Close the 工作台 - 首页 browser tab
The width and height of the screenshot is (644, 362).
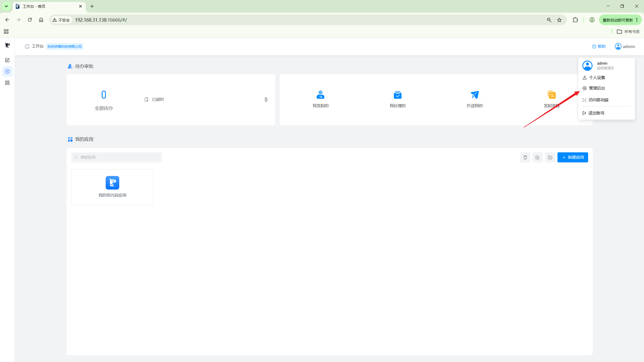tap(80, 6)
